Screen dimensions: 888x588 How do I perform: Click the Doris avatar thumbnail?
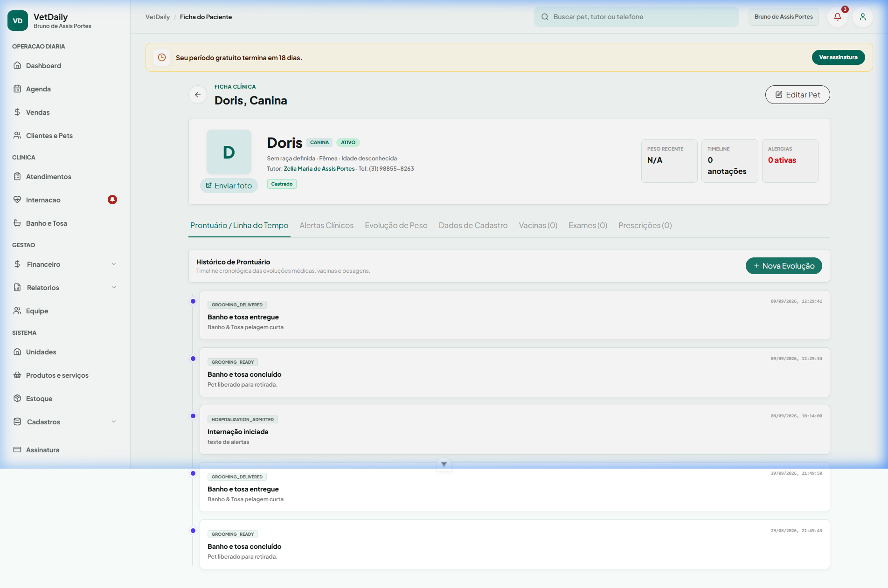(x=229, y=152)
